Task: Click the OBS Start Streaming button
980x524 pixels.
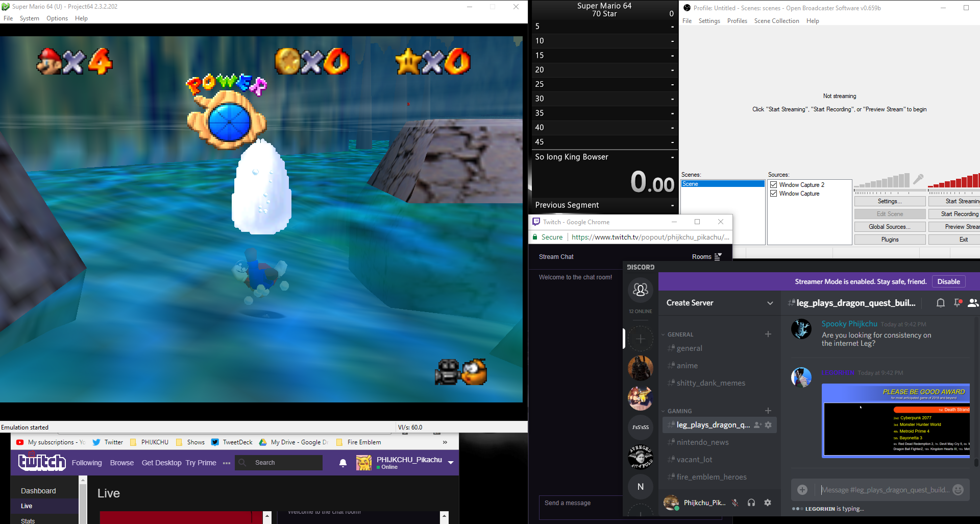Action: pos(954,201)
